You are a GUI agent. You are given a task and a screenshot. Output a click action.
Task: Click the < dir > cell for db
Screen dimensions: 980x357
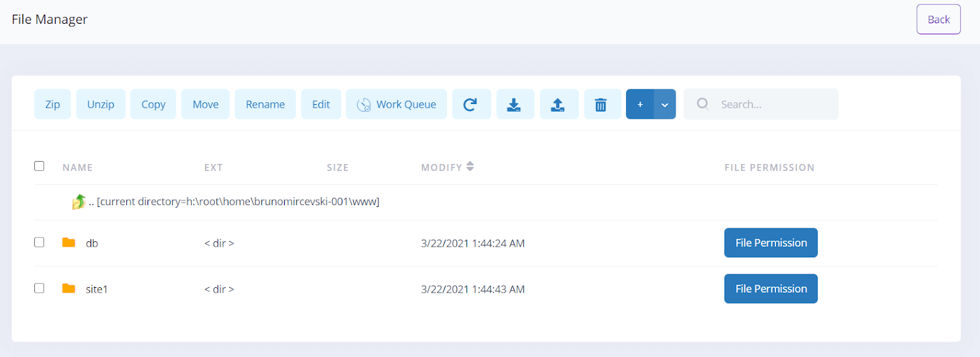point(219,243)
